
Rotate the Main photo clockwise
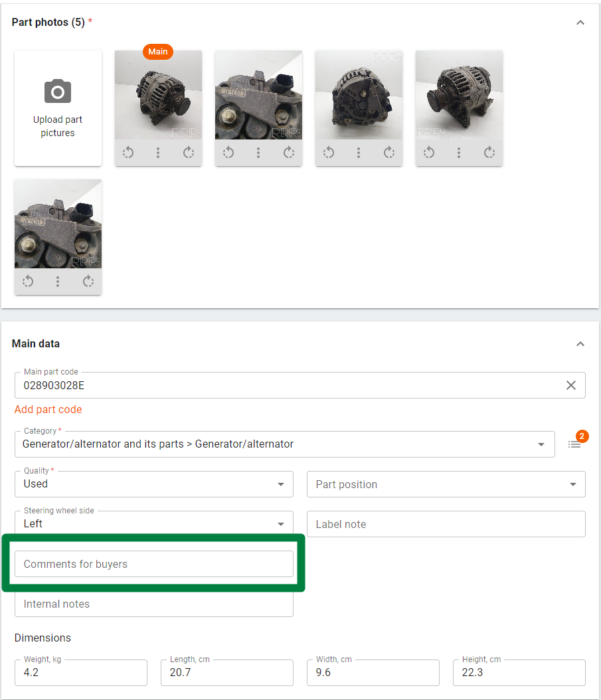pos(189,153)
